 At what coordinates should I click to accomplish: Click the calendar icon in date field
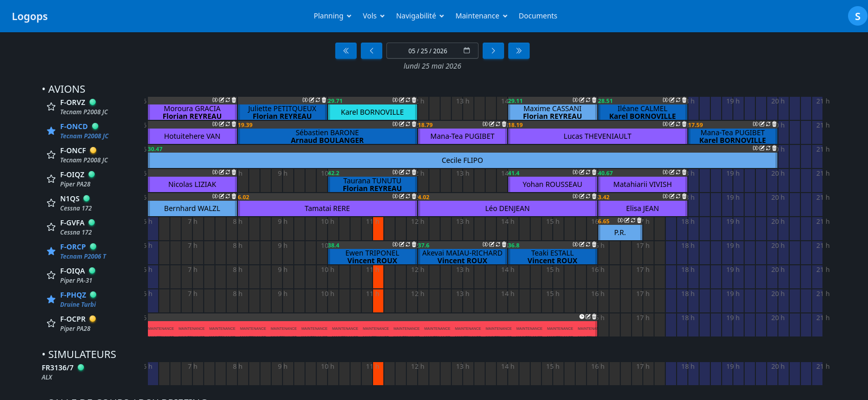click(x=467, y=51)
